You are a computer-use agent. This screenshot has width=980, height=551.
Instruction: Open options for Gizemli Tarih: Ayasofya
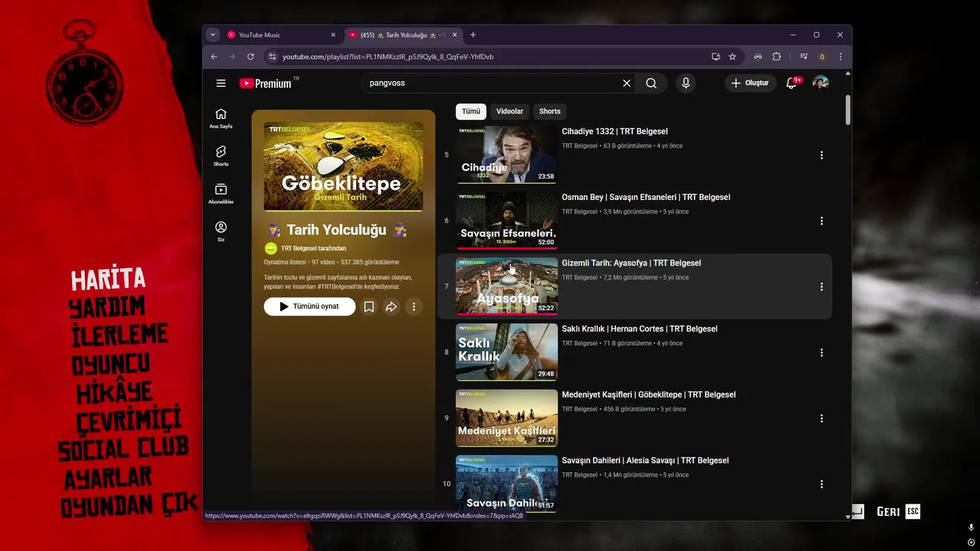click(822, 287)
